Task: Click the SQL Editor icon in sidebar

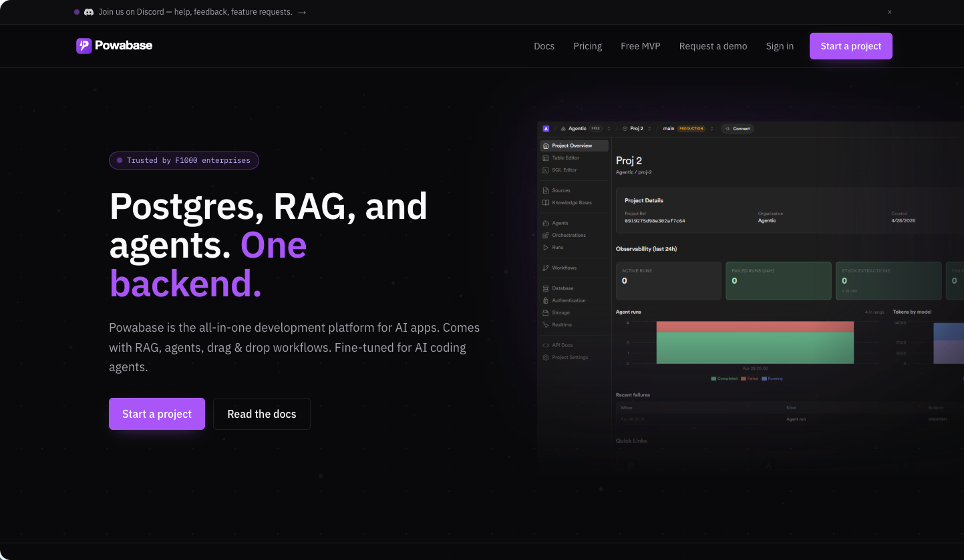Action: point(546,170)
